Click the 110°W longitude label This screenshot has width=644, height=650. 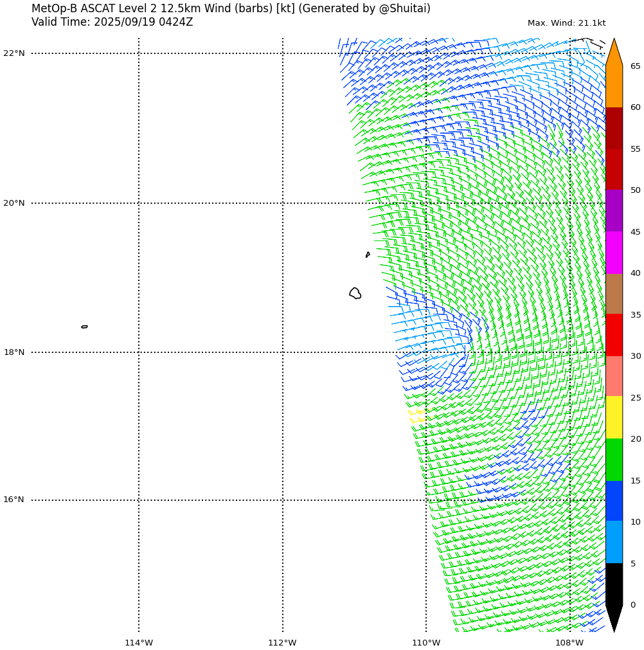pos(426,643)
